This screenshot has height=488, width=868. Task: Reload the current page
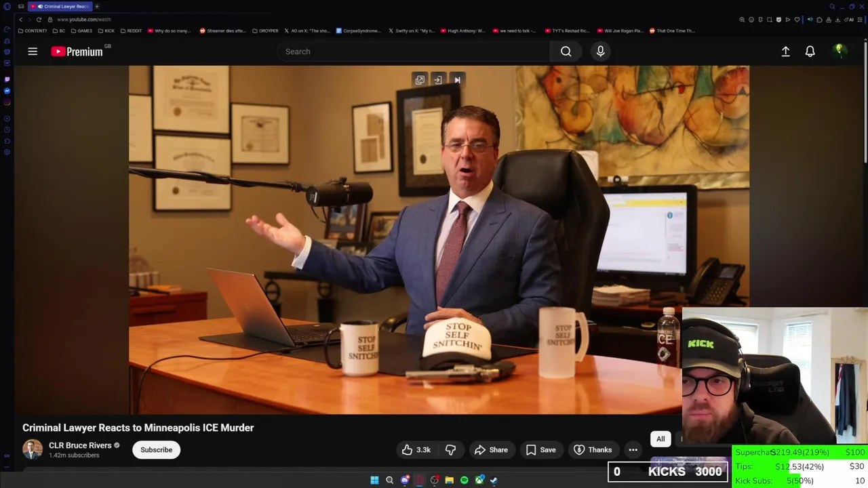[39, 19]
